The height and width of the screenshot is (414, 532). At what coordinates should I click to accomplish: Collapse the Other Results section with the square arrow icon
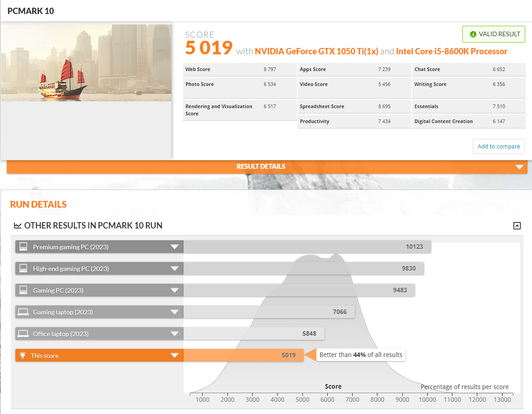(517, 225)
